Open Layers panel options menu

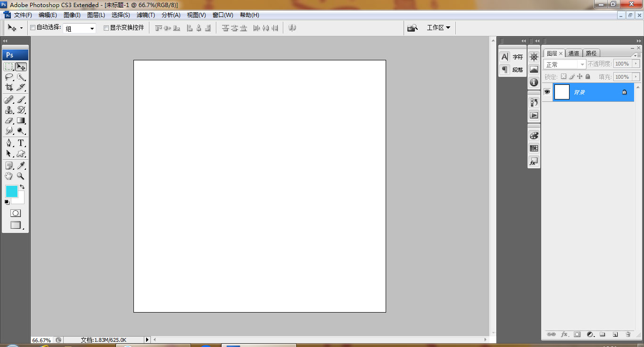tap(637, 55)
